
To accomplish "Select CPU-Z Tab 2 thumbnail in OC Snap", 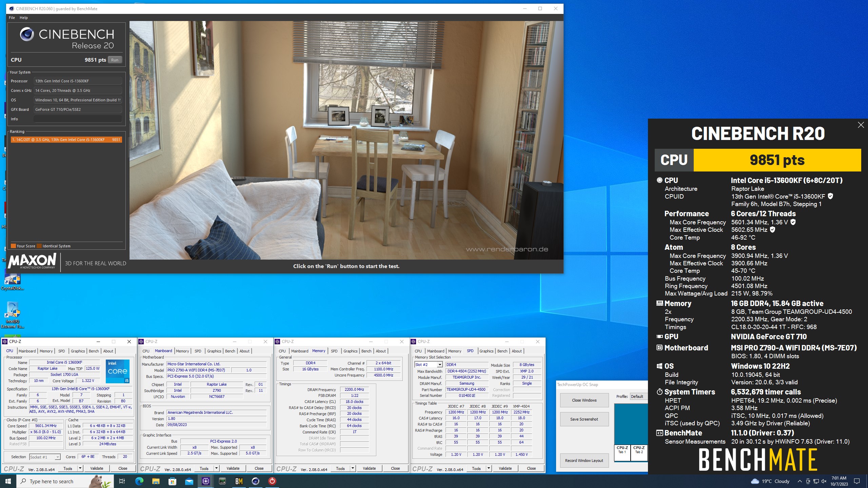I will (x=639, y=452).
